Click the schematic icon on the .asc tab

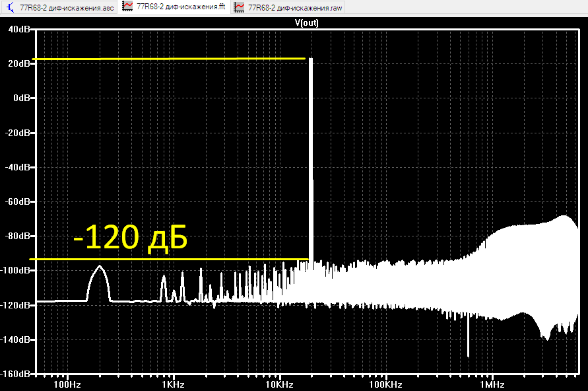click(x=10, y=7)
